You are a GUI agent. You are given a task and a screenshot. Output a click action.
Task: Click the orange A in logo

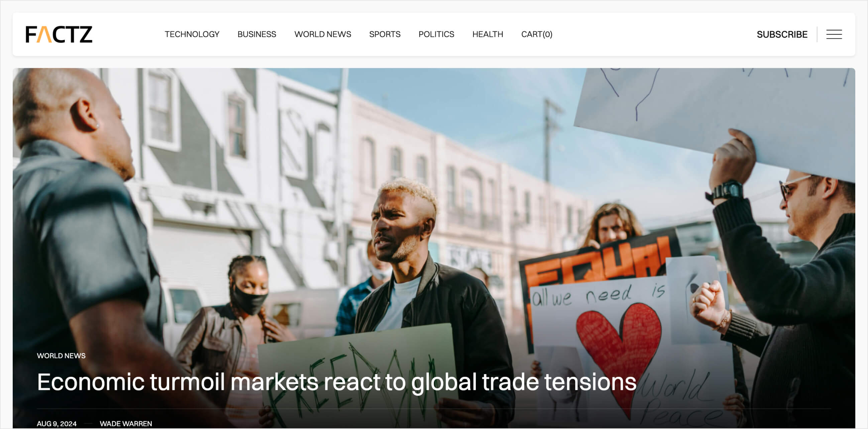44,34
